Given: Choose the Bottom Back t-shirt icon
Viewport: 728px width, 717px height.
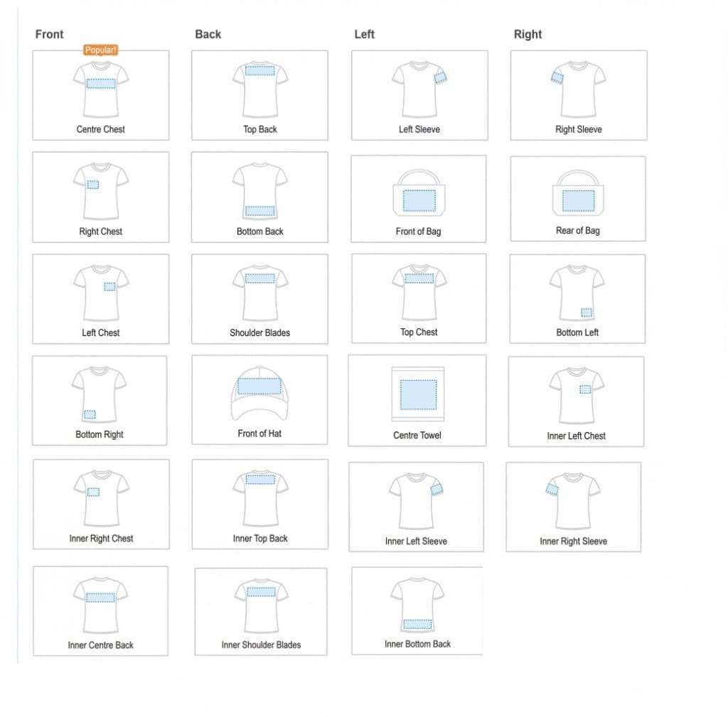Looking at the screenshot, I should point(259,191).
